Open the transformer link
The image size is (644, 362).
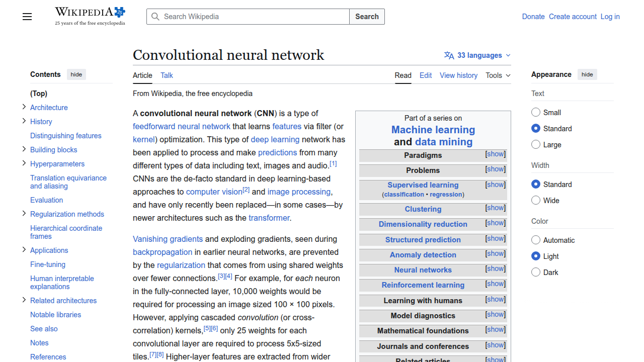pos(269,218)
